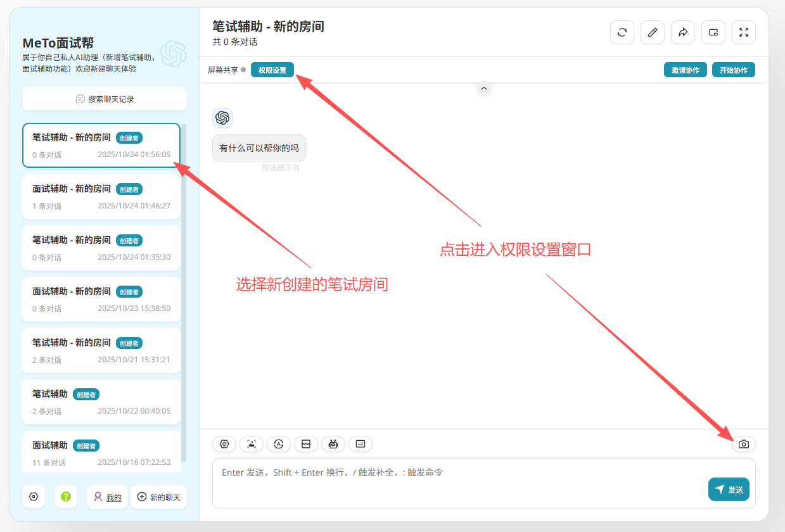Click the picture-in-picture window icon
The image size is (785, 532).
pos(713,32)
